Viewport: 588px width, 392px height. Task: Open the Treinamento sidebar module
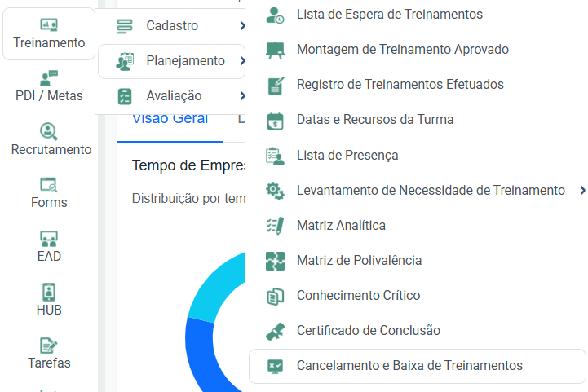49,33
